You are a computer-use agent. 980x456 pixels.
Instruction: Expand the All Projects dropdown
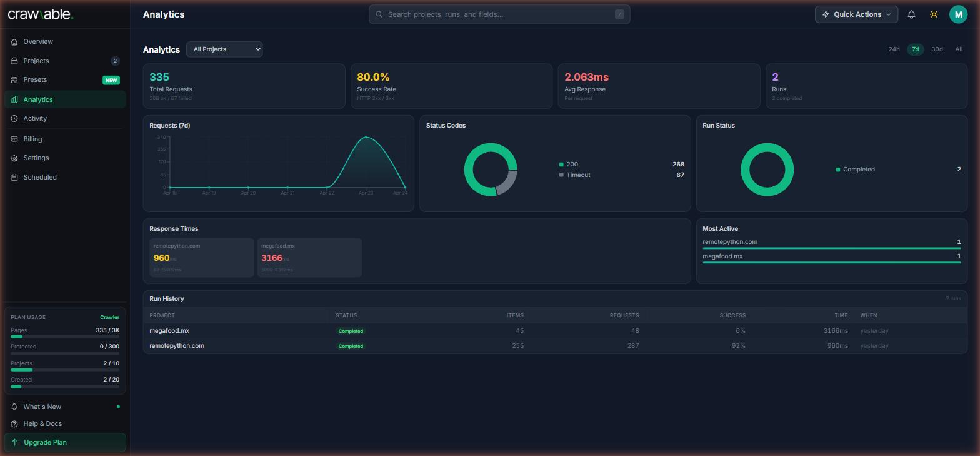(x=224, y=49)
